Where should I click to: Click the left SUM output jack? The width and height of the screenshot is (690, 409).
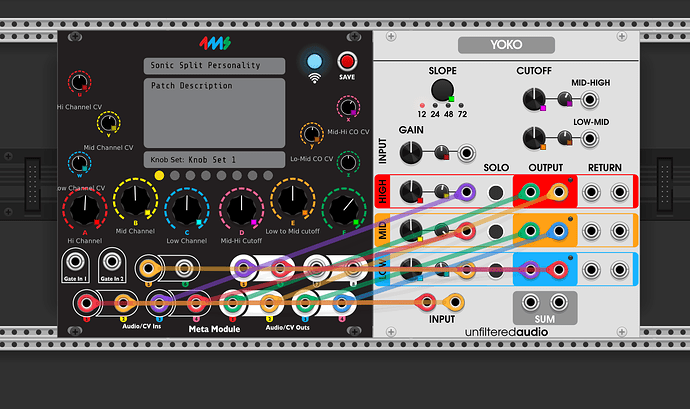tap(530, 302)
